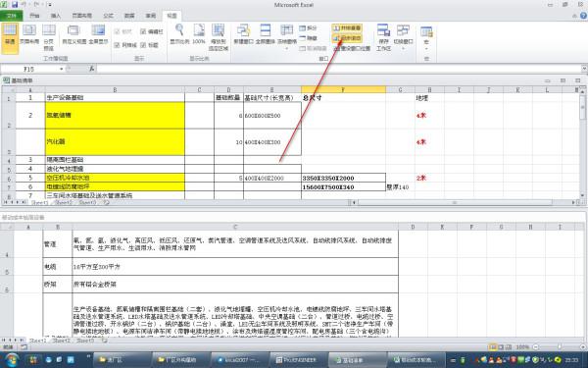Viewport: 588px width, 368px height.
Task: Click the Page Layout view icon in status bar
Action: 501,347
